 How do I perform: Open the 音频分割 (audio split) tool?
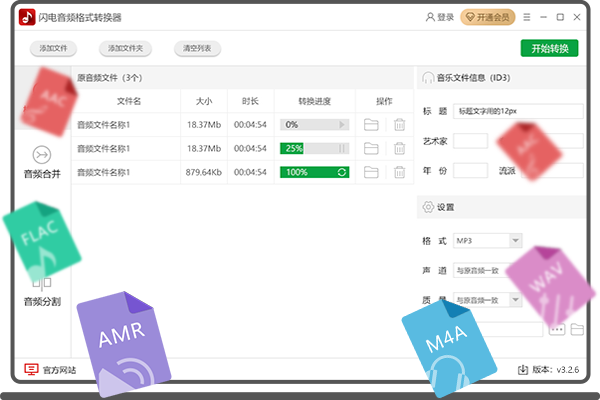[42, 290]
